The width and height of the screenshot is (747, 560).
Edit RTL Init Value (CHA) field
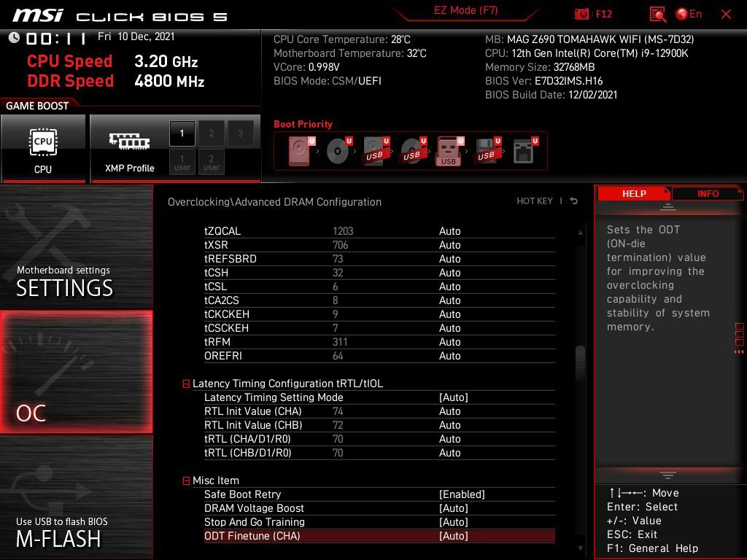tap(449, 411)
